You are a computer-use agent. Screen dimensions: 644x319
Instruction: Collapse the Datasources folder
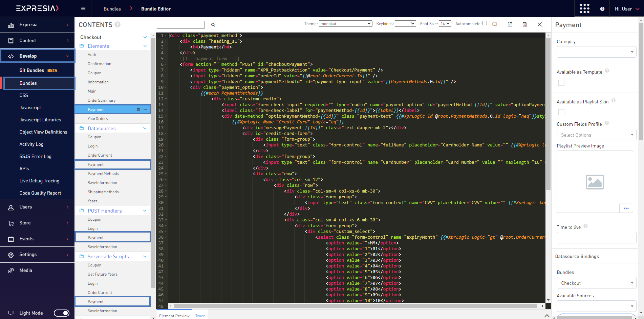tap(145, 128)
